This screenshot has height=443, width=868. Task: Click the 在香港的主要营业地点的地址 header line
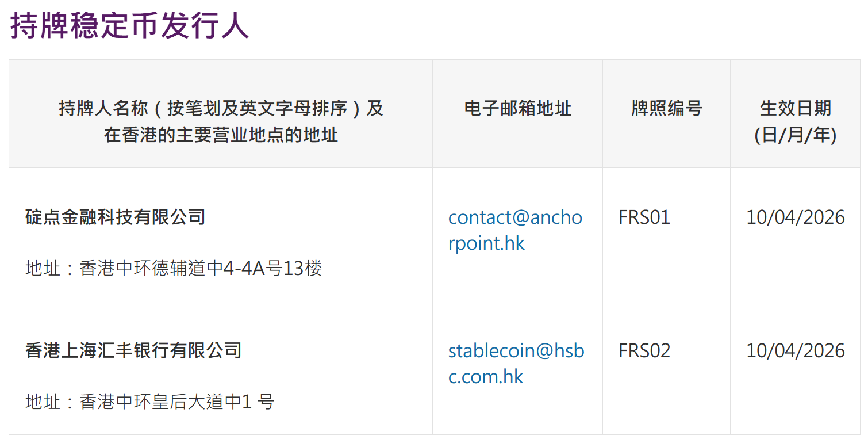click(x=221, y=135)
